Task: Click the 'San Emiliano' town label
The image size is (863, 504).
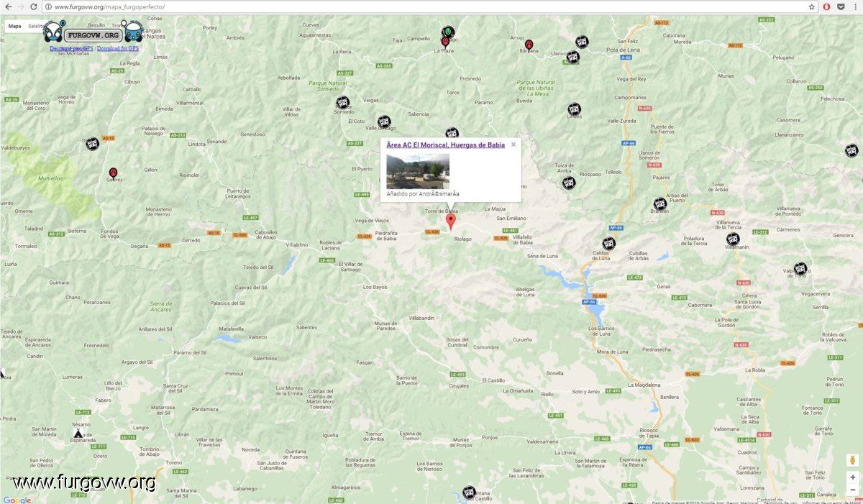Action: click(511, 218)
